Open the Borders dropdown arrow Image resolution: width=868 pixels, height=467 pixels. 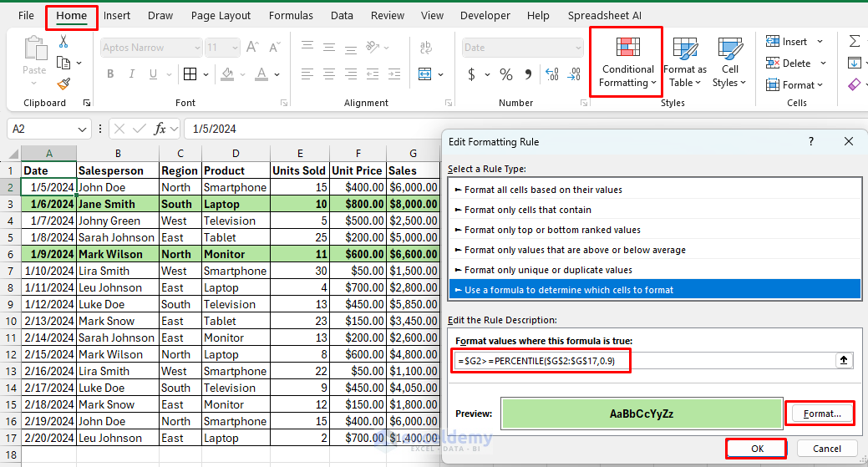pos(206,74)
